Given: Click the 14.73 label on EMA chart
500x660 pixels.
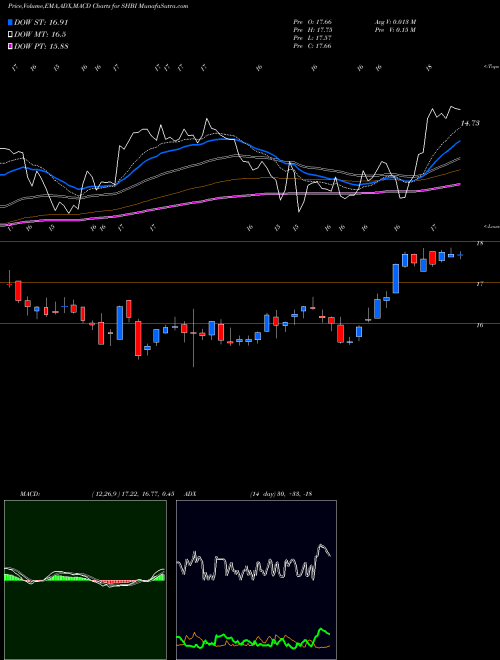Looking at the screenshot, I should [470, 123].
